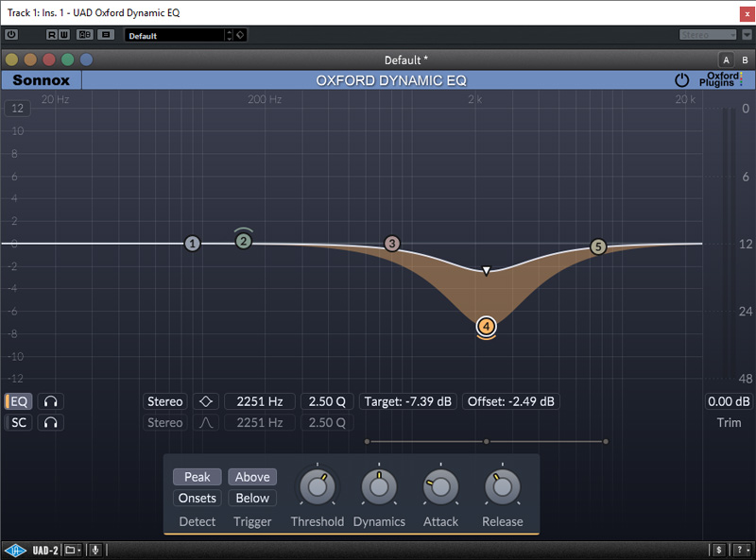Viewport: 756px width, 560px height.
Task: Click the band filter shape diamond icon
Action: click(x=206, y=401)
